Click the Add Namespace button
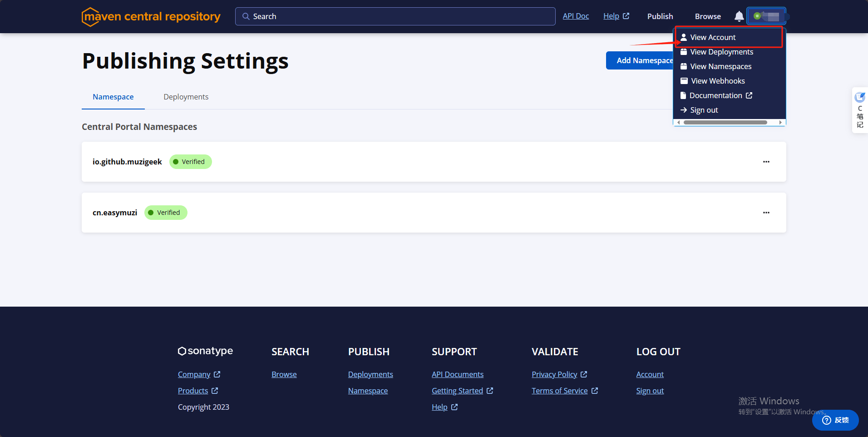Image resolution: width=868 pixels, height=437 pixels. click(640, 60)
